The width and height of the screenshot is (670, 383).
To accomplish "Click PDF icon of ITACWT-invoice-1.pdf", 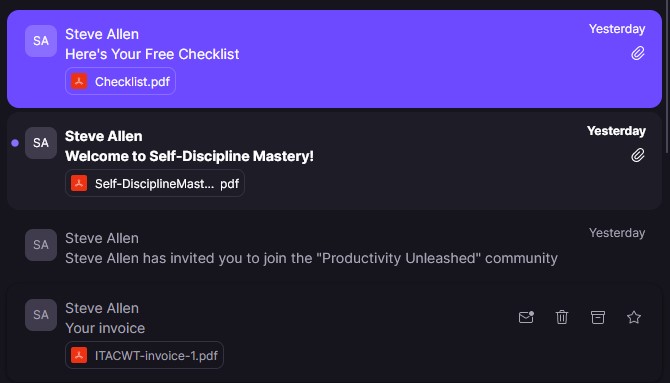I will pos(79,355).
